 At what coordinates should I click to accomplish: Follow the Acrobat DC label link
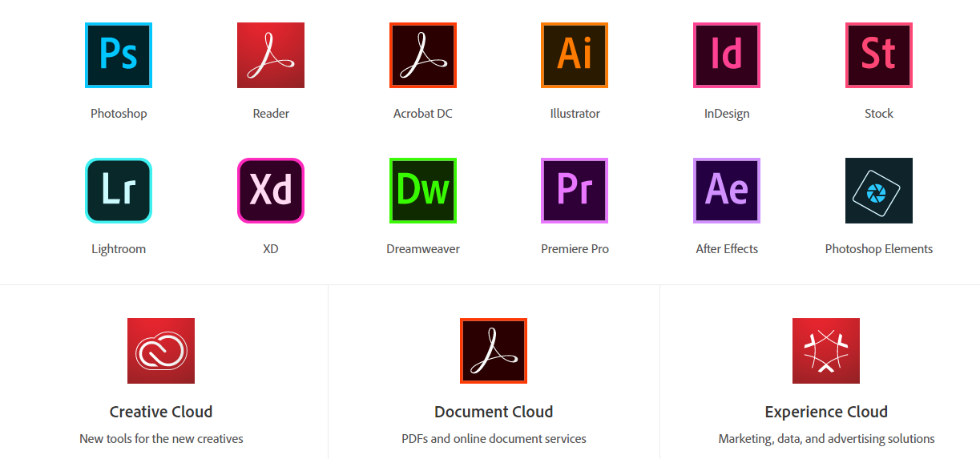(x=423, y=114)
